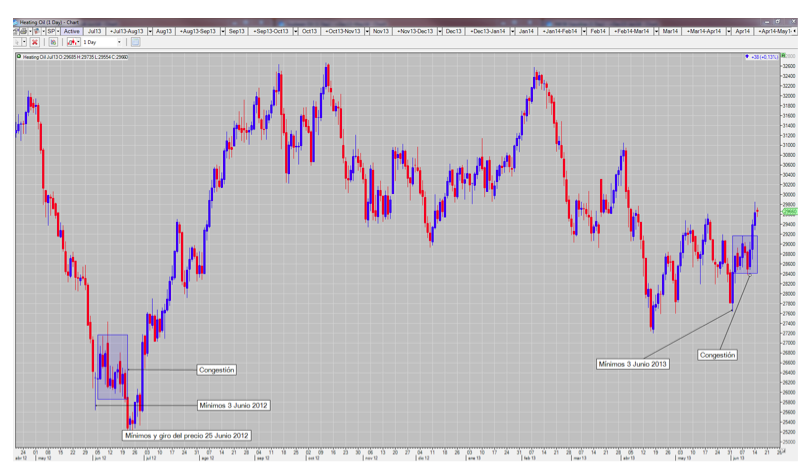Click the +Nov13-Dec13 spread button
The image size is (809, 472).
[415, 31]
